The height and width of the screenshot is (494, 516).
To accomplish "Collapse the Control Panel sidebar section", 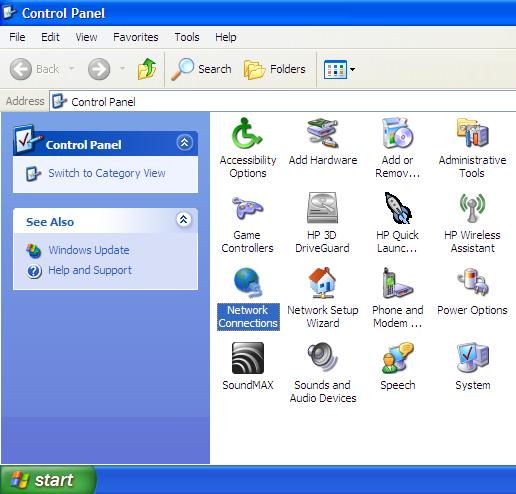I will [x=184, y=143].
